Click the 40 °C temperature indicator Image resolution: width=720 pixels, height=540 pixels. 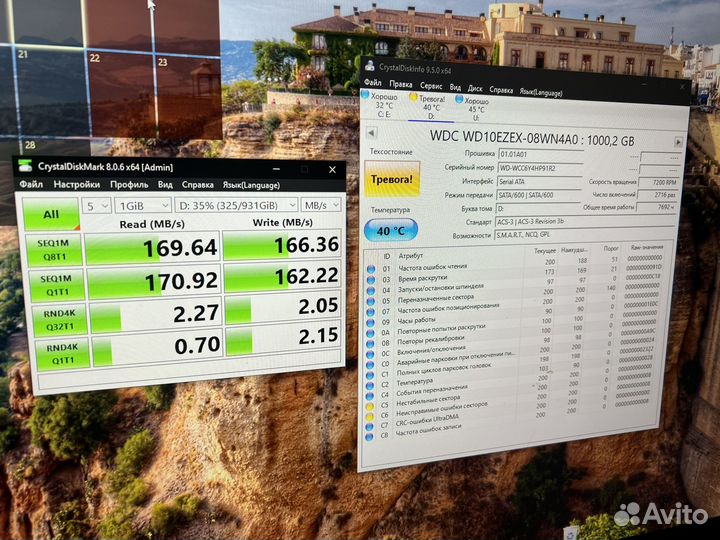coord(391,231)
